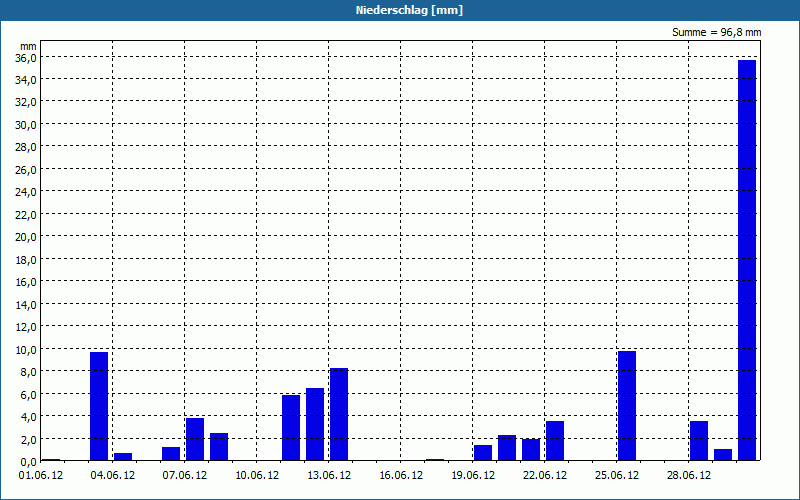Image resolution: width=800 pixels, height=500 pixels.
Task: Select the 0,0 y-axis origin label
Action: coord(28,462)
